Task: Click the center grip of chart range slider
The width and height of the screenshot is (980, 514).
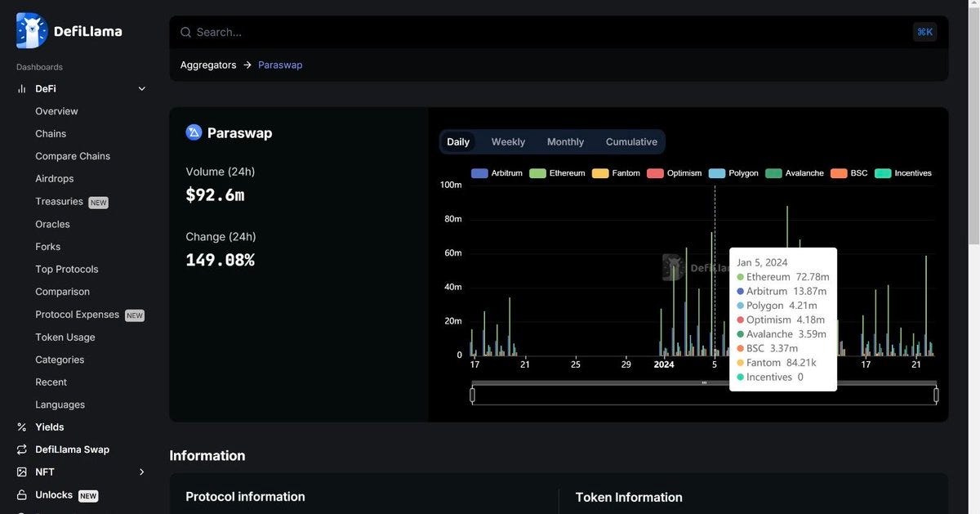Action: pyautogui.click(x=704, y=383)
